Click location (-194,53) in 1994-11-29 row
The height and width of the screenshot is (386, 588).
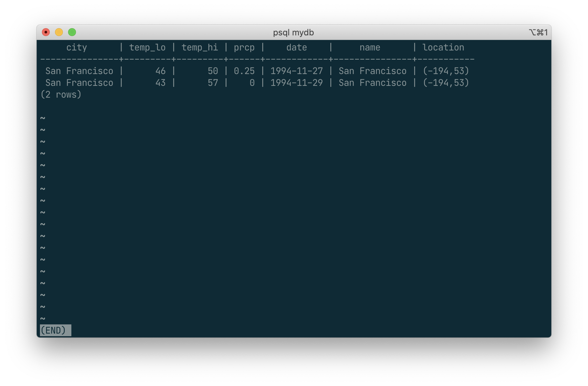[446, 83]
